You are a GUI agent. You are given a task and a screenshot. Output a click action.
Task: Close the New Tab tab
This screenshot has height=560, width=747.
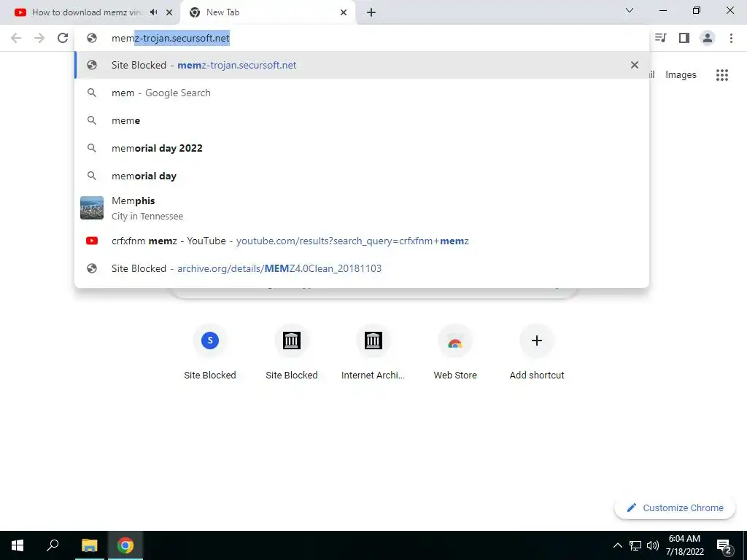(x=344, y=12)
